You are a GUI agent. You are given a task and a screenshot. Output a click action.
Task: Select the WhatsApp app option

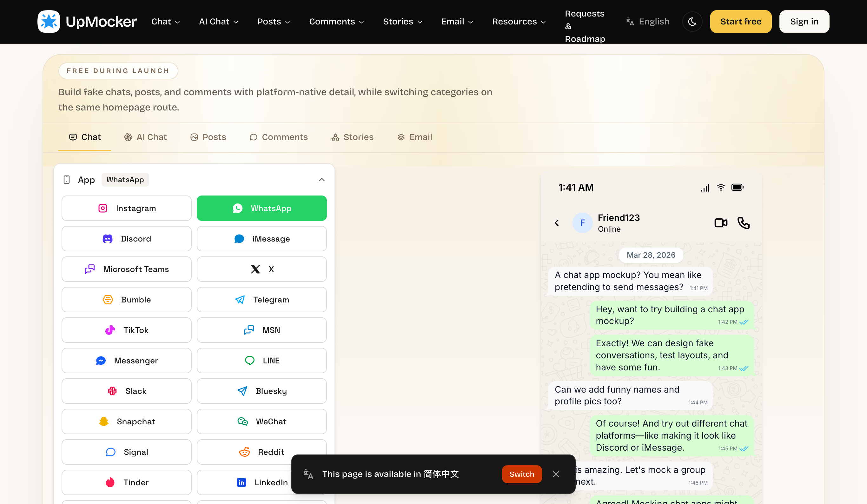[261, 208]
